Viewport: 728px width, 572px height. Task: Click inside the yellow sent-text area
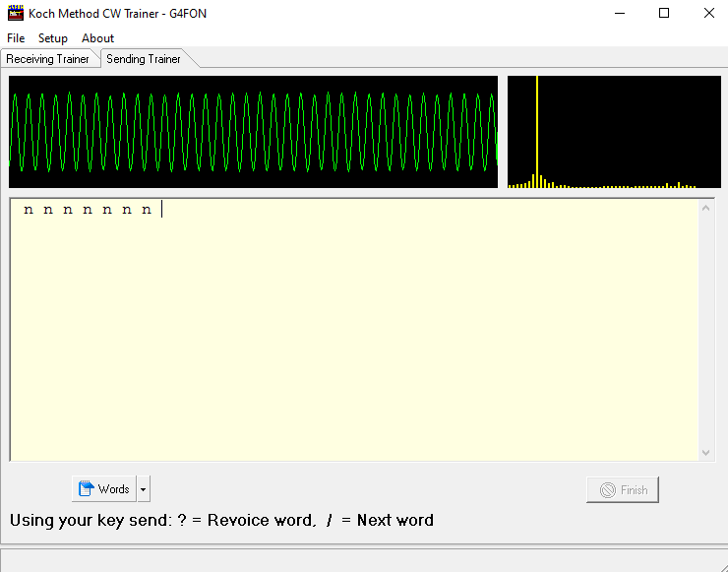(355, 330)
